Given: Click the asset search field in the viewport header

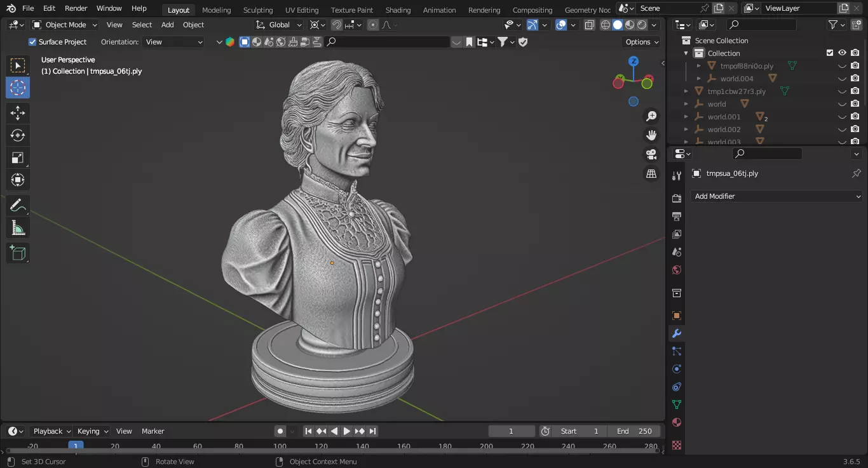Looking at the screenshot, I should pyautogui.click(x=388, y=42).
